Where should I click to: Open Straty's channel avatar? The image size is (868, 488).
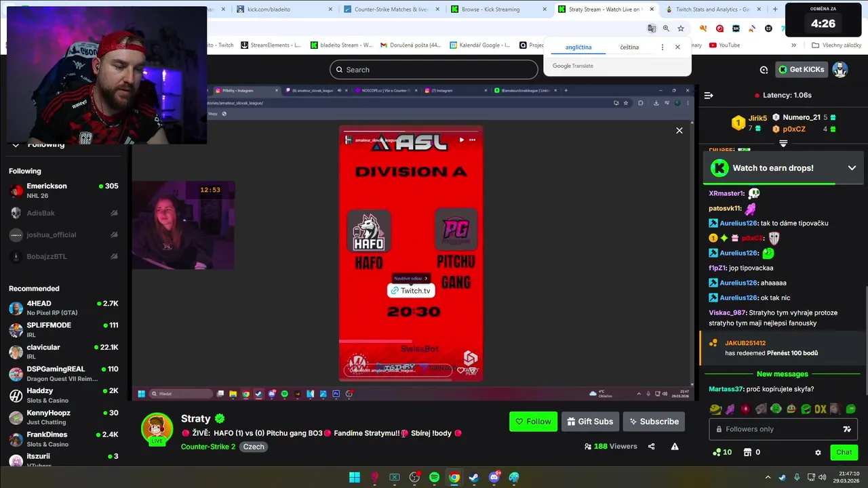(x=157, y=428)
